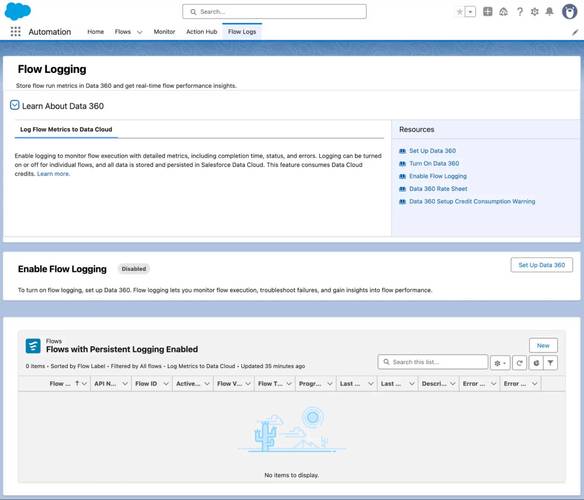Click the Disabled status badge
This screenshot has height=500, width=584.
coord(134,269)
